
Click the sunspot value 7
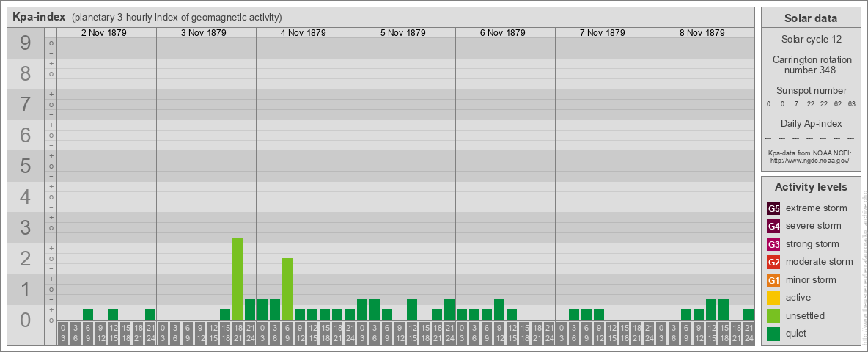(x=796, y=104)
